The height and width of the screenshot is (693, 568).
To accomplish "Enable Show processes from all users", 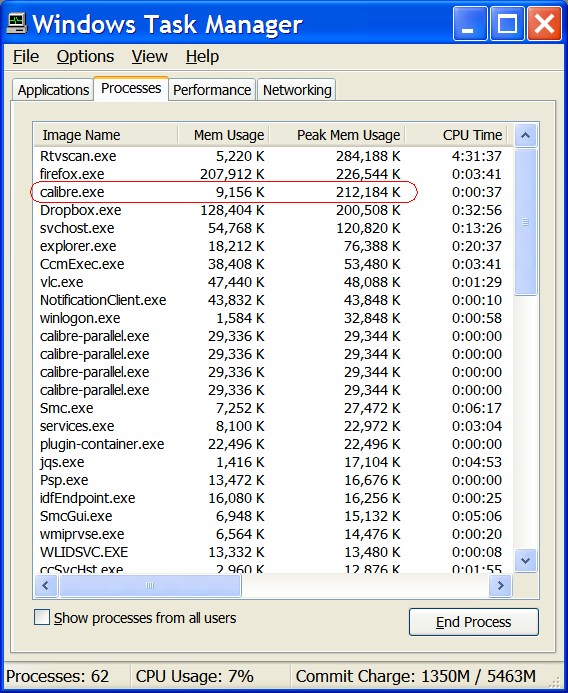I will click(x=42, y=617).
